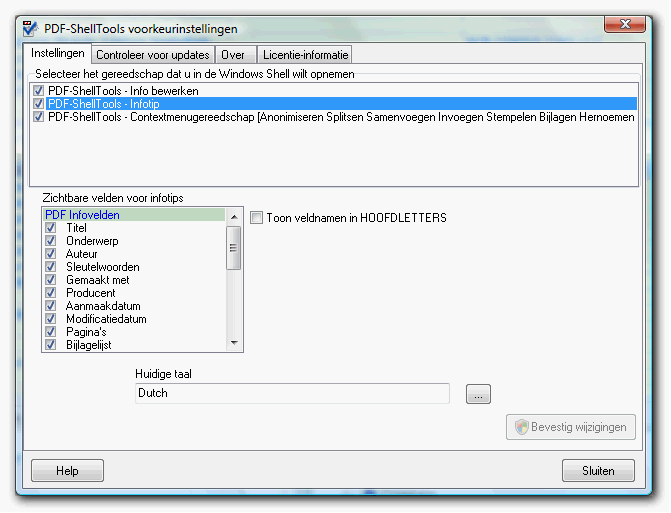671x513 pixels.
Task: Uncheck the Gemaakt met field checkbox
Action: click(x=50, y=280)
